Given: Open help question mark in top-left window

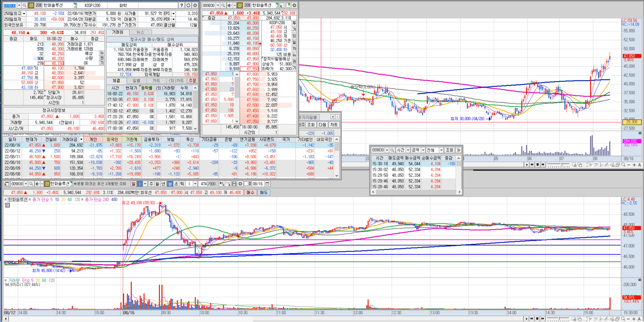Looking at the screenshot, I should pyautogui.click(x=182, y=5).
